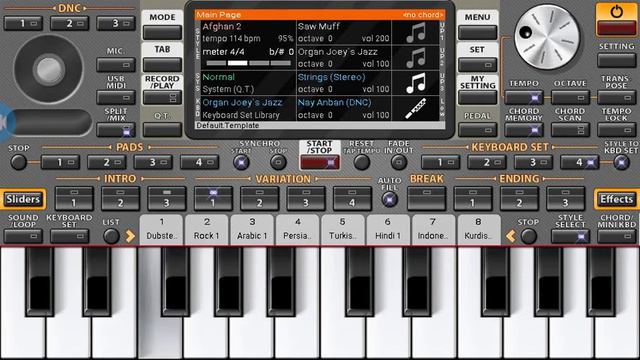The height and width of the screenshot is (360, 640).
Task: Select the Saw Muff Upper 1 note icon
Action: tap(416, 32)
